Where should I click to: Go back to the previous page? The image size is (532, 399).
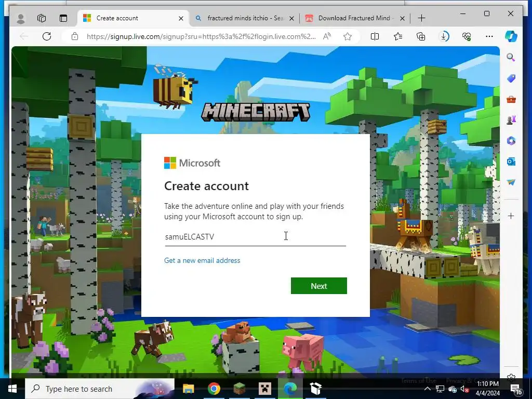point(24,36)
